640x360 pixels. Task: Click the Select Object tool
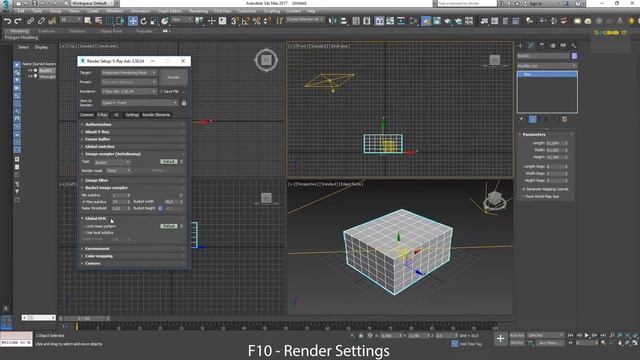(87, 20)
